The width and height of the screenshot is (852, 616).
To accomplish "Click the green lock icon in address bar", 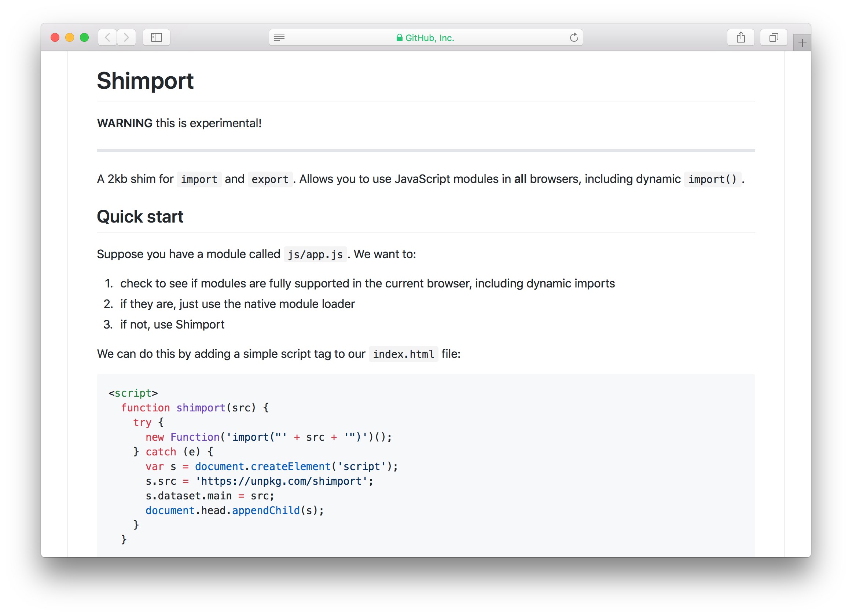I will (399, 37).
